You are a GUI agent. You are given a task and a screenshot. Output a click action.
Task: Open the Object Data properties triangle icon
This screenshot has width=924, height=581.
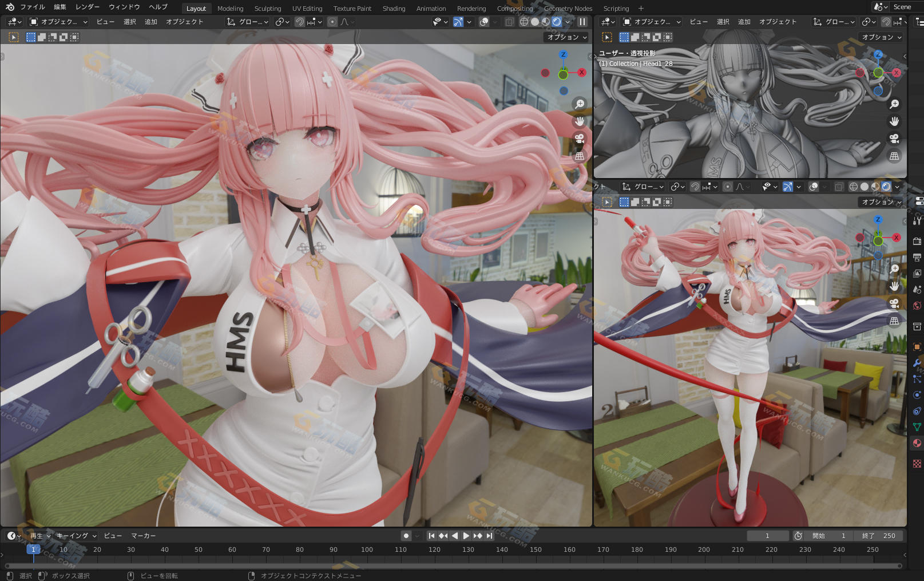click(x=917, y=426)
